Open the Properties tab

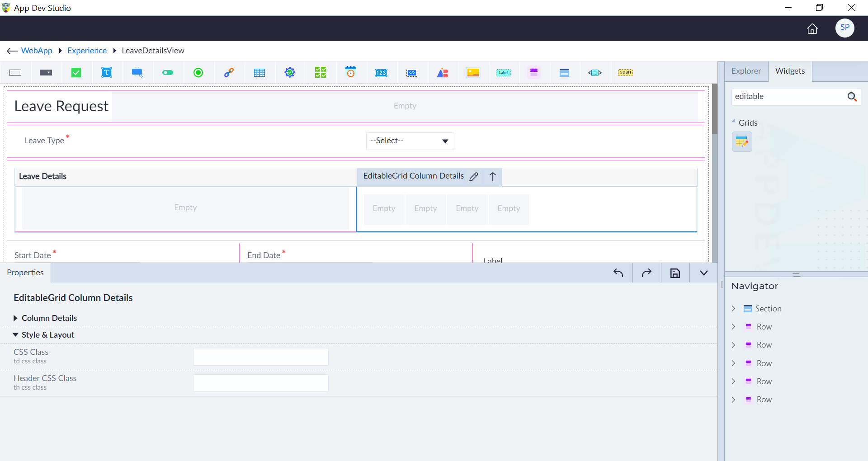pyautogui.click(x=25, y=273)
